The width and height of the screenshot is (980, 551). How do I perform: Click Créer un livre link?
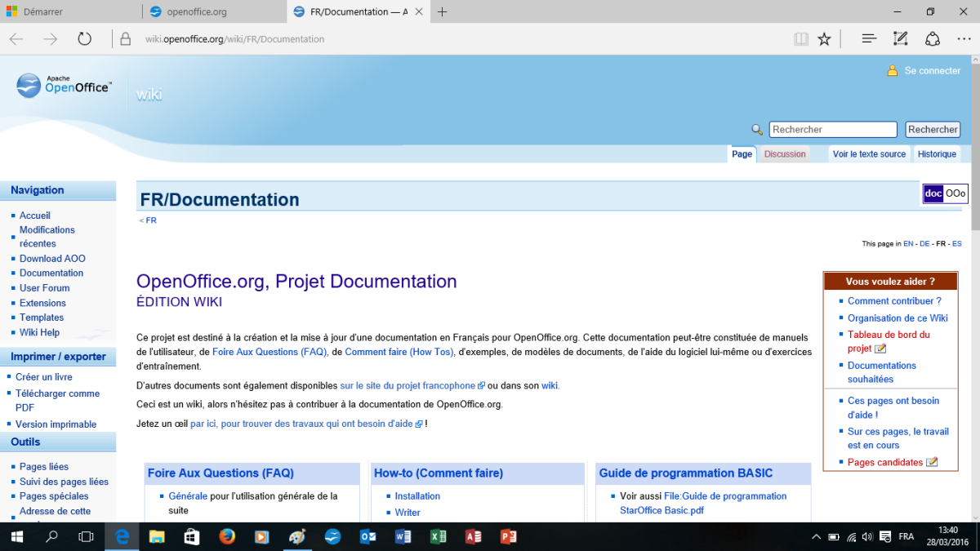click(x=44, y=377)
